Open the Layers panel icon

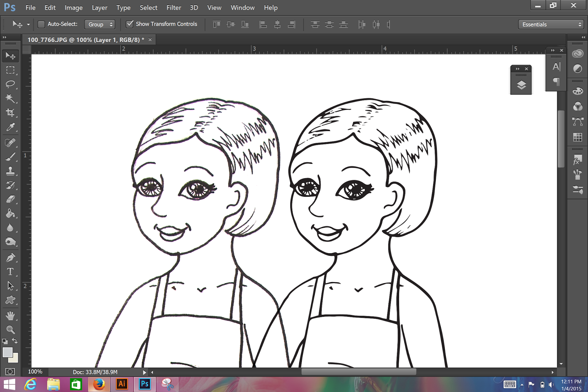[x=521, y=85]
